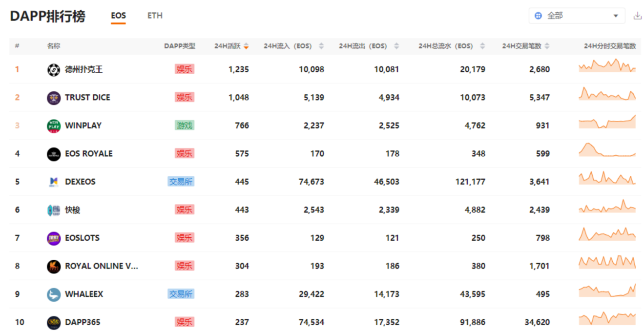The image size is (644, 332).
Task: Click the 24H分时交易笔数 column header
Action: pyautogui.click(x=610, y=46)
